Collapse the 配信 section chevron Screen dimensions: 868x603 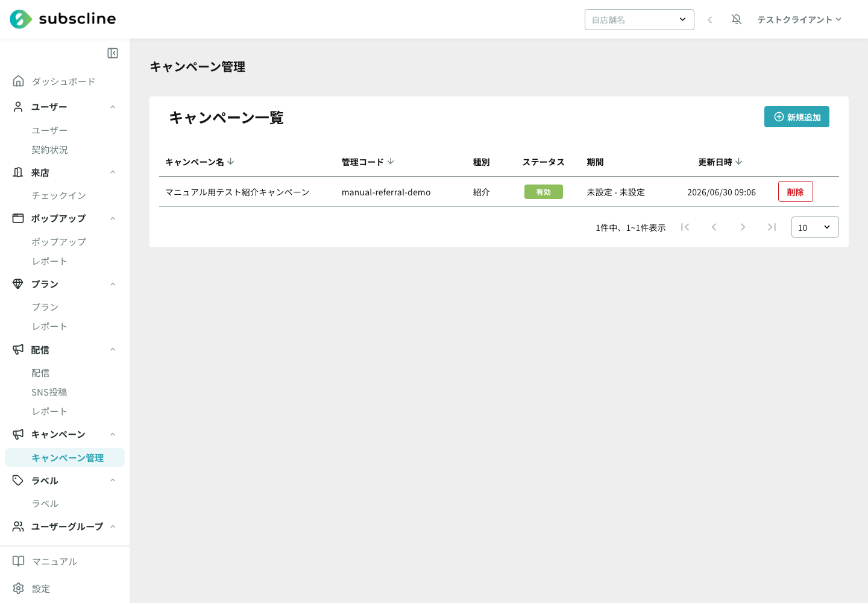click(x=113, y=350)
